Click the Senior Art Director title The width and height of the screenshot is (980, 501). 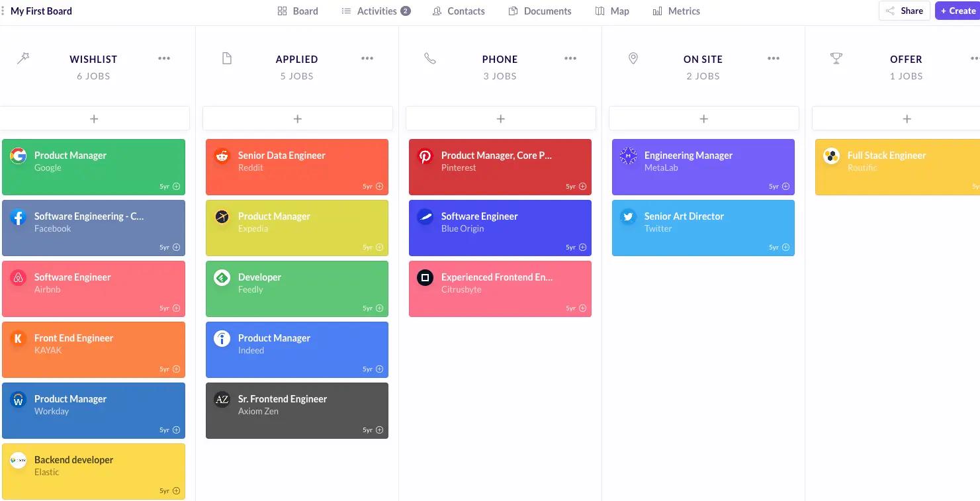coord(684,216)
